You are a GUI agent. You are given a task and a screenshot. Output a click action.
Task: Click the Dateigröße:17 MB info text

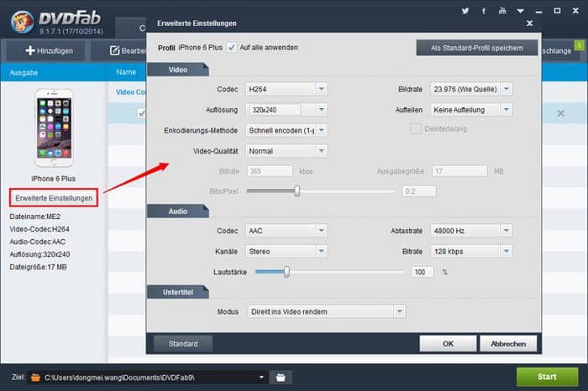pos(38,267)
